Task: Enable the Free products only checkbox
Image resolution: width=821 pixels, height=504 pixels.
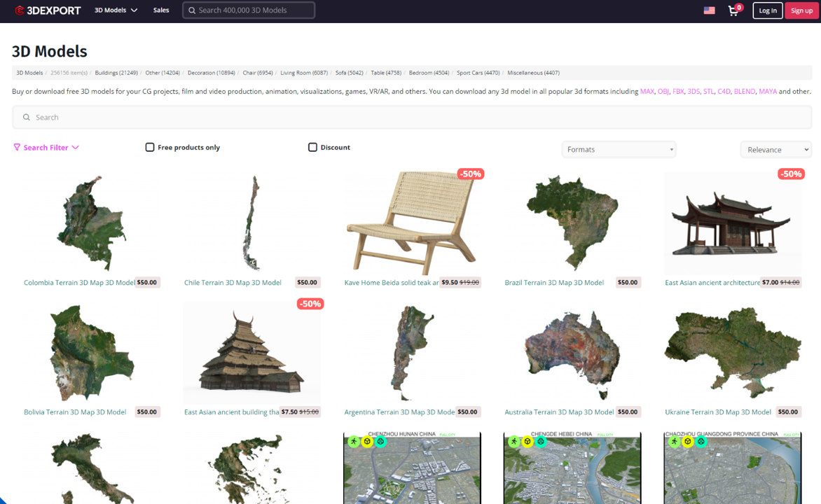Action: coord(150,147)
